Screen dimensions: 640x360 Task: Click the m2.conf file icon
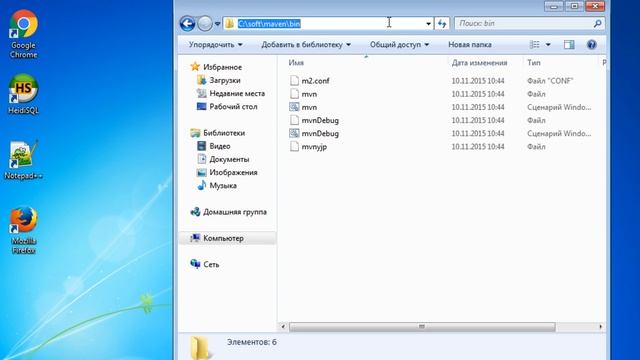294,80
